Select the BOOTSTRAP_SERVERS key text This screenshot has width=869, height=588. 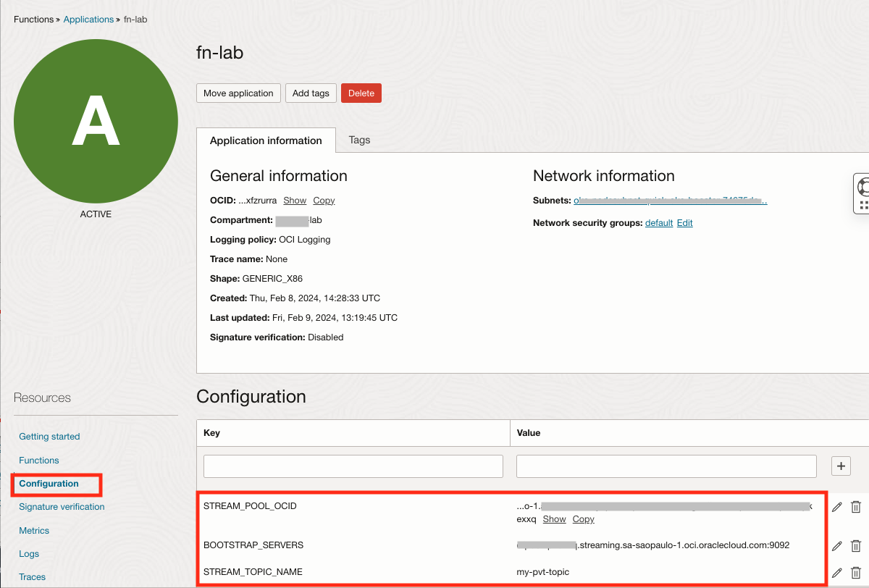(x=253, y=545)
